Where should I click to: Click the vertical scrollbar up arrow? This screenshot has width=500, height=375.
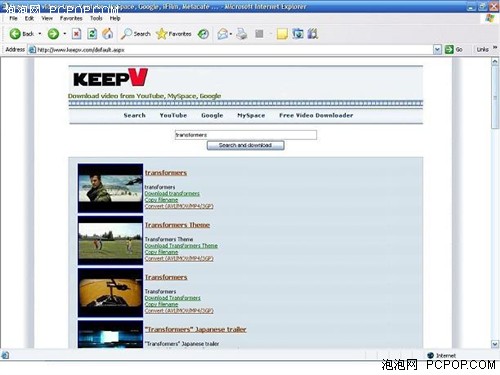coord(495,62)
